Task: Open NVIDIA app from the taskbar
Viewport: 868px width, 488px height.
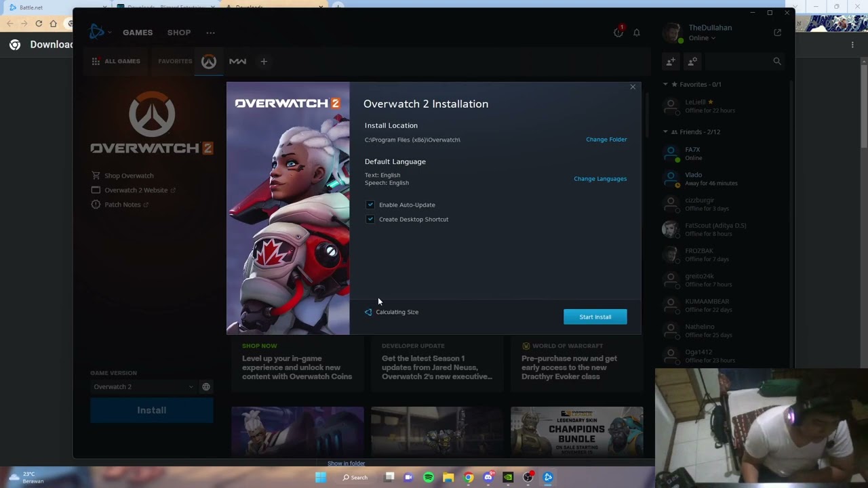Action: click(x=508, y=477)
